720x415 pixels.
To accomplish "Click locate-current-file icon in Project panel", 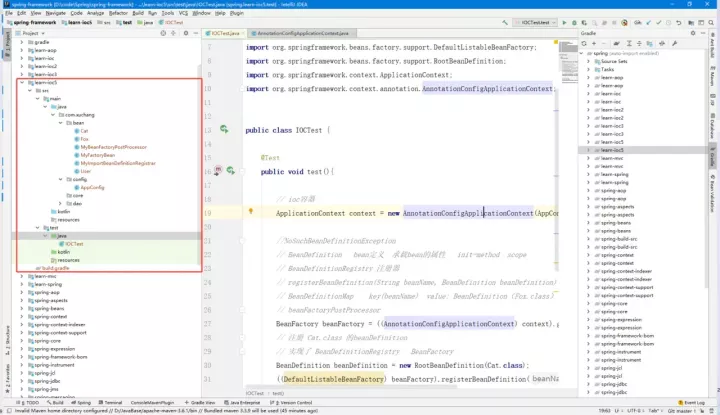I will [x=163, y=33].
